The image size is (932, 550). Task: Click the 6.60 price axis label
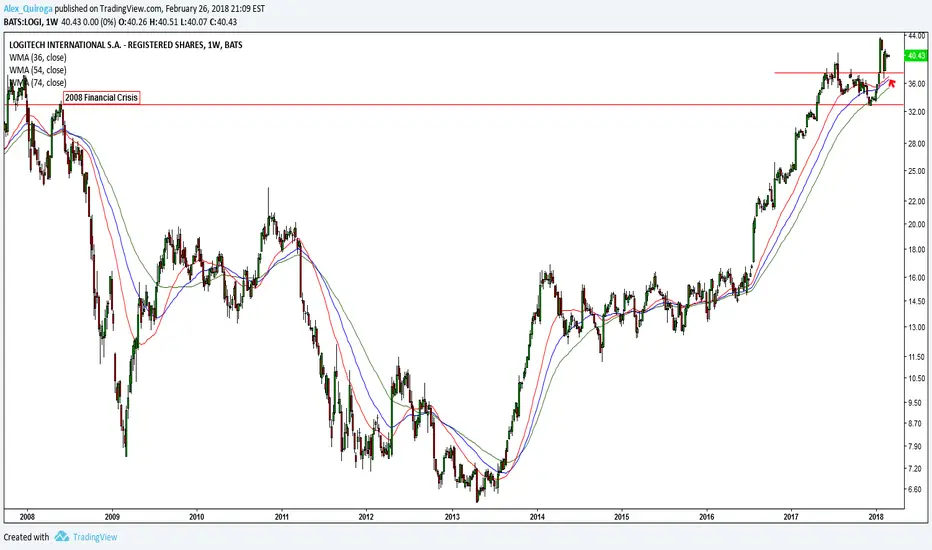coord(917,489)
